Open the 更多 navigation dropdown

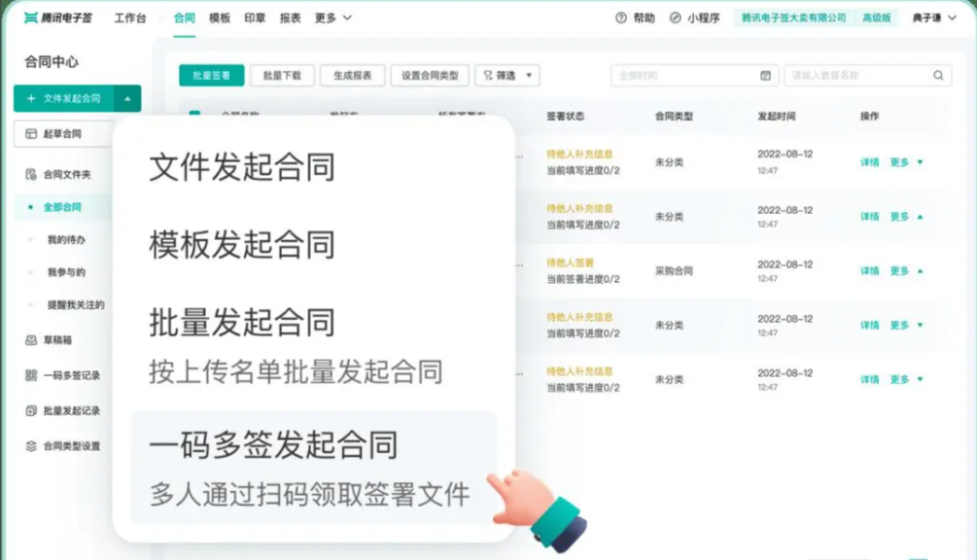point(330,17)
